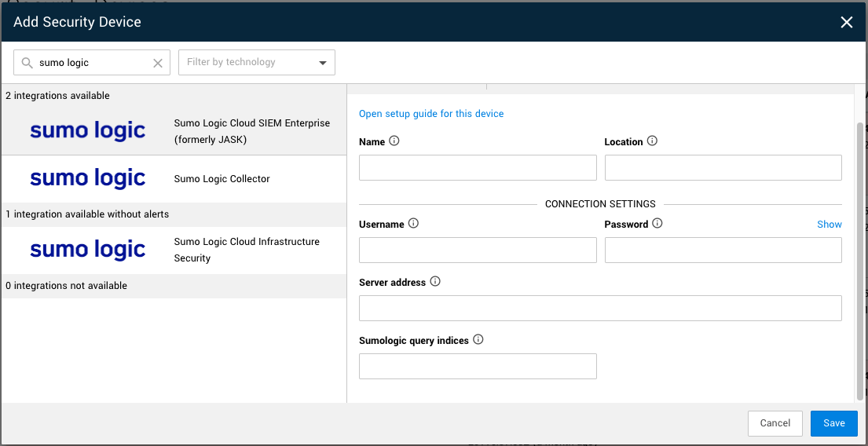This screenshot has width=868, height=446.
Task: Select Sumo Logic Cloud Infrastructure Security logo
Action: [x=87, y=250]
